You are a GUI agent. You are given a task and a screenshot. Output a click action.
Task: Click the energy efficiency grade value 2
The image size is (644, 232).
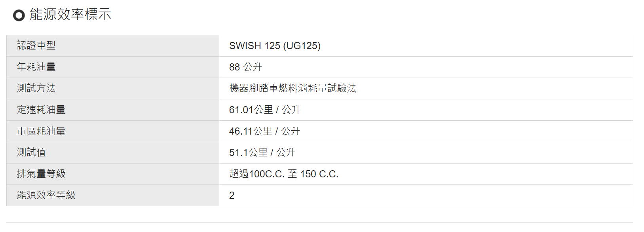point(232,195)
